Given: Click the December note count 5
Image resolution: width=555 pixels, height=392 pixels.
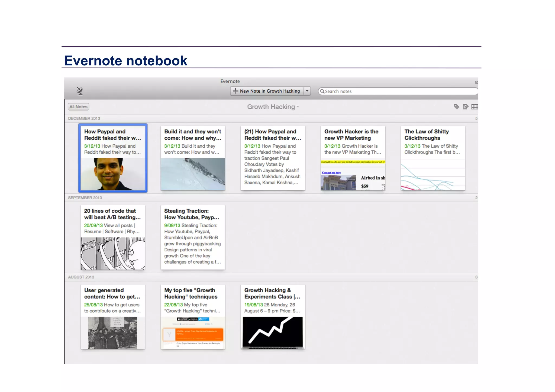Looking at the screenshot, I should tap(476, 118).
